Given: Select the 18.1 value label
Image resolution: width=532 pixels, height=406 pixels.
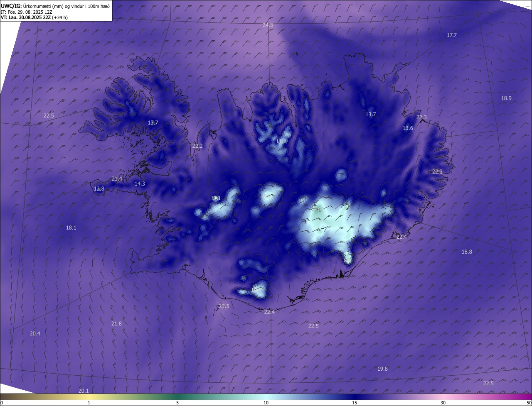Looking at the screenshot, I should click(x=71, y=227).
